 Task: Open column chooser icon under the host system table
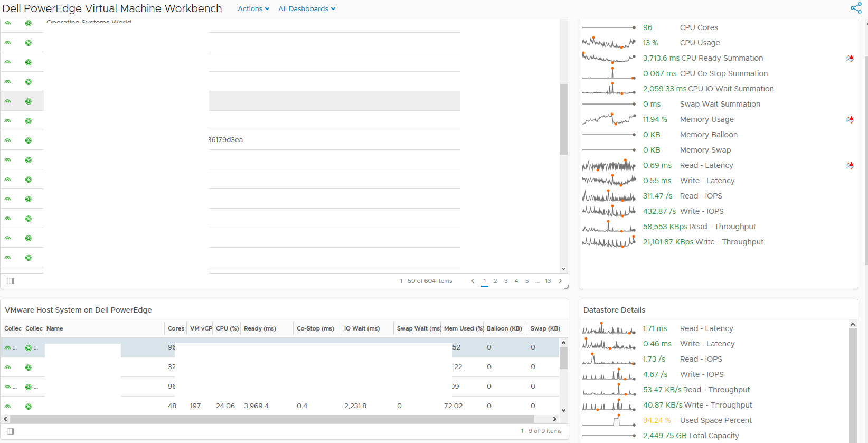[x=11, y=431]
